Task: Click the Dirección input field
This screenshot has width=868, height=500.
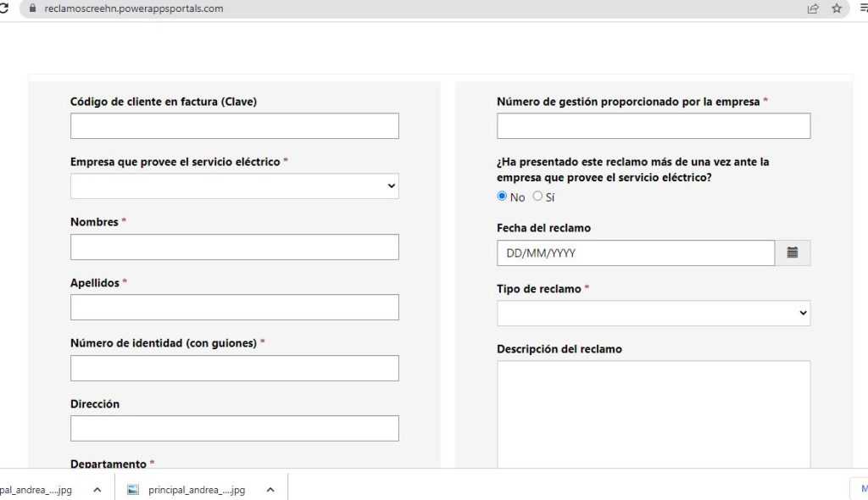Action: coord(234,429)
